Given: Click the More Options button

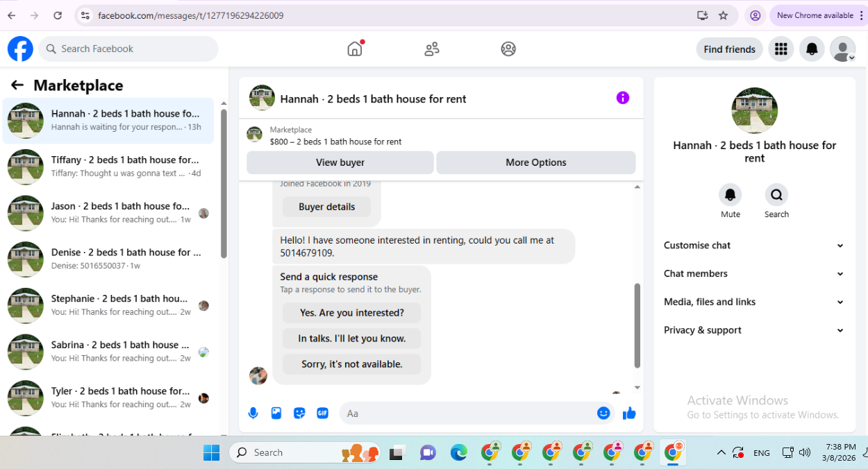Looking at the screenshot, I should [535, 162].
